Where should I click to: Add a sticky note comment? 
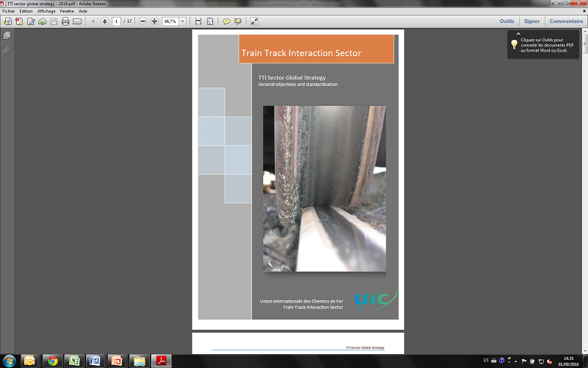coord(226,21)
